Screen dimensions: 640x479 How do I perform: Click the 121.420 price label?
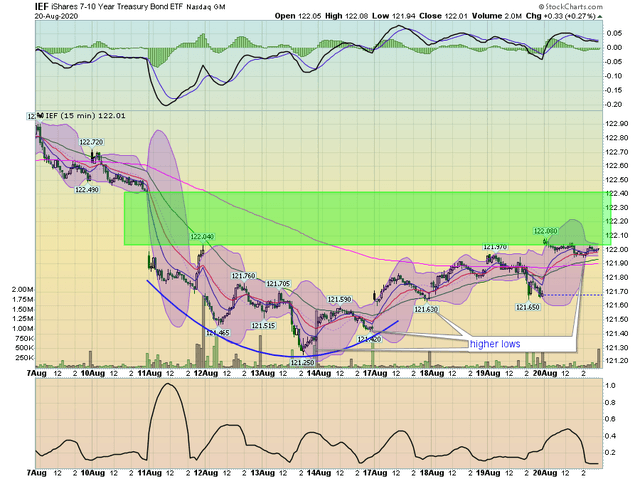369,339
